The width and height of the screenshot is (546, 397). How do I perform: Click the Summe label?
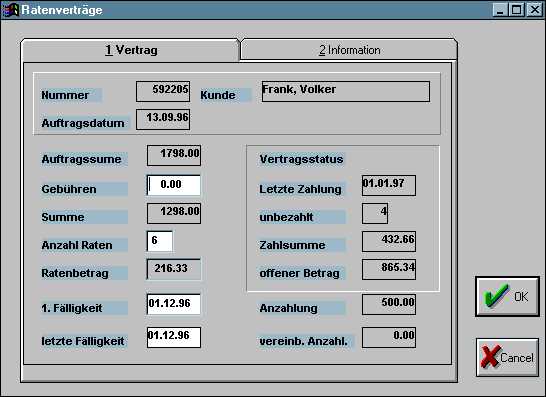(63, 217)
